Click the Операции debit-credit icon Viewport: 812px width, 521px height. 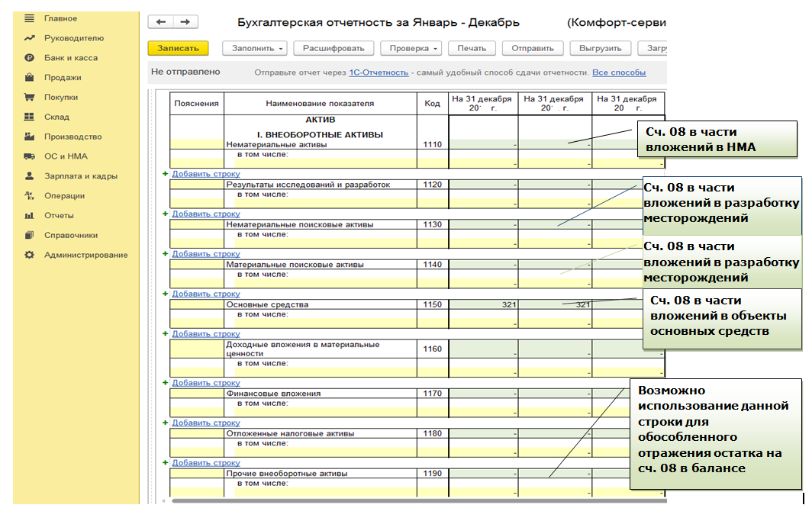pos(30,195)
